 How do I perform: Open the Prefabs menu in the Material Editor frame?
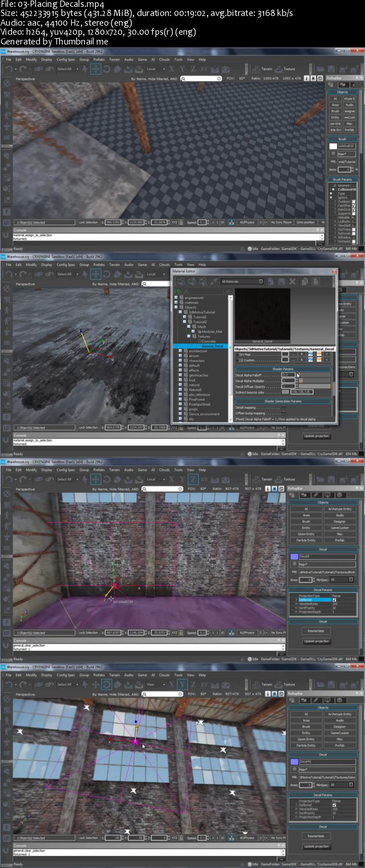99,264
